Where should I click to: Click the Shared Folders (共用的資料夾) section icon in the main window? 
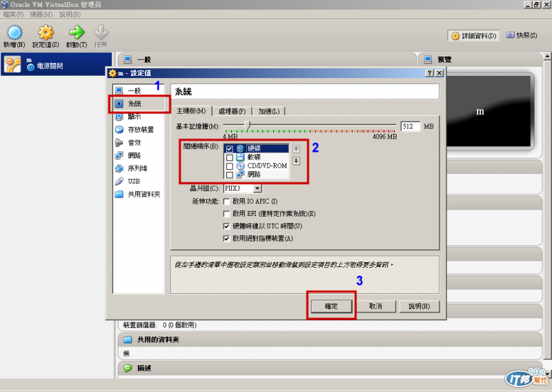pyautogui.click(x=128, y=340)
